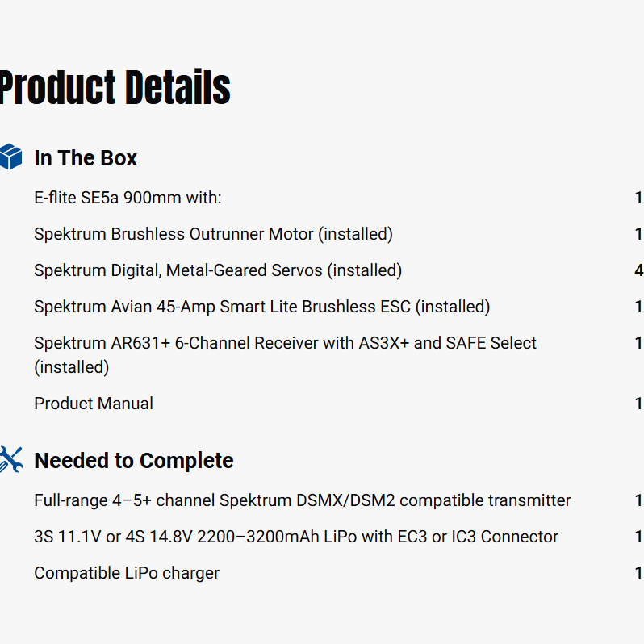Click the quantity next to Product Manual

638,404
